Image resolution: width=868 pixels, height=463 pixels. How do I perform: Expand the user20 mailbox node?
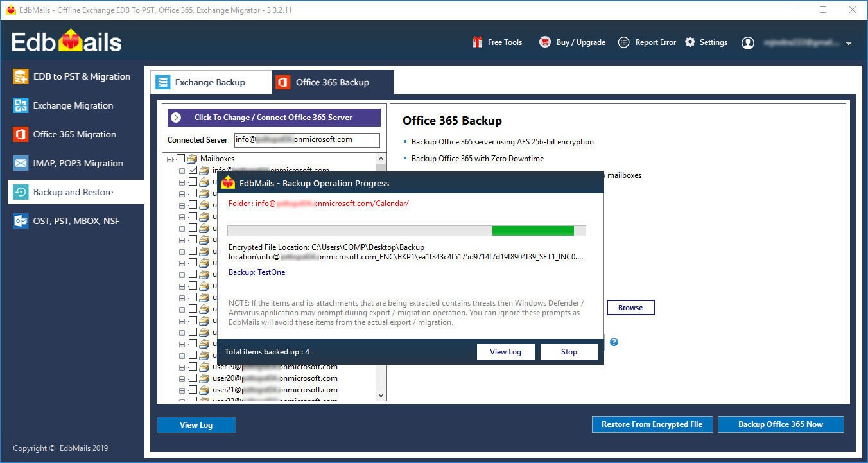pyautogui.click(x=182, y=378)
